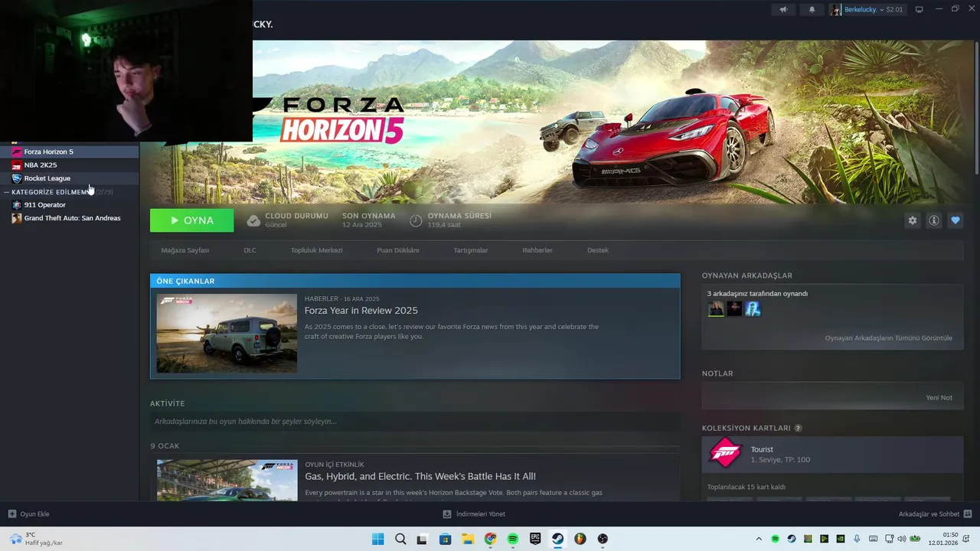
Task: Open the weather widget showing 3°C
Action: [35, 539]
